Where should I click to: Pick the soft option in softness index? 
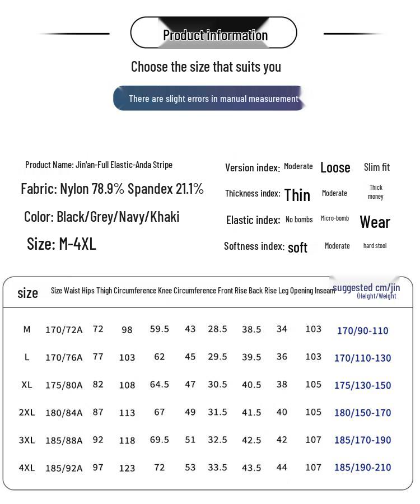297,248
